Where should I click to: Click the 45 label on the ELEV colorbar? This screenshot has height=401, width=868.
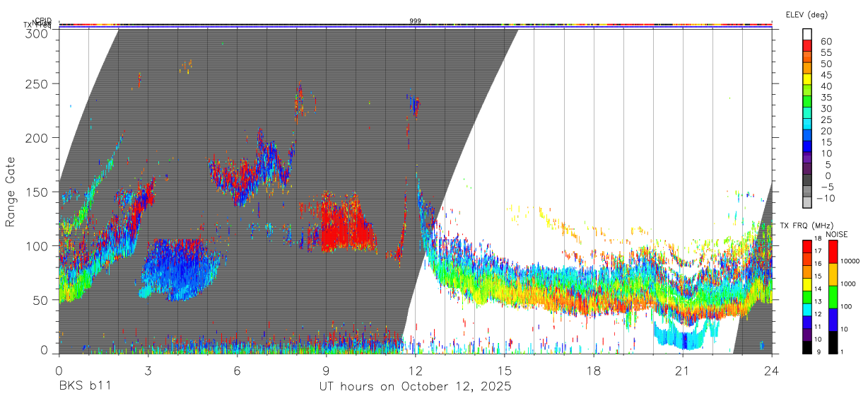(x=826, y=75)
